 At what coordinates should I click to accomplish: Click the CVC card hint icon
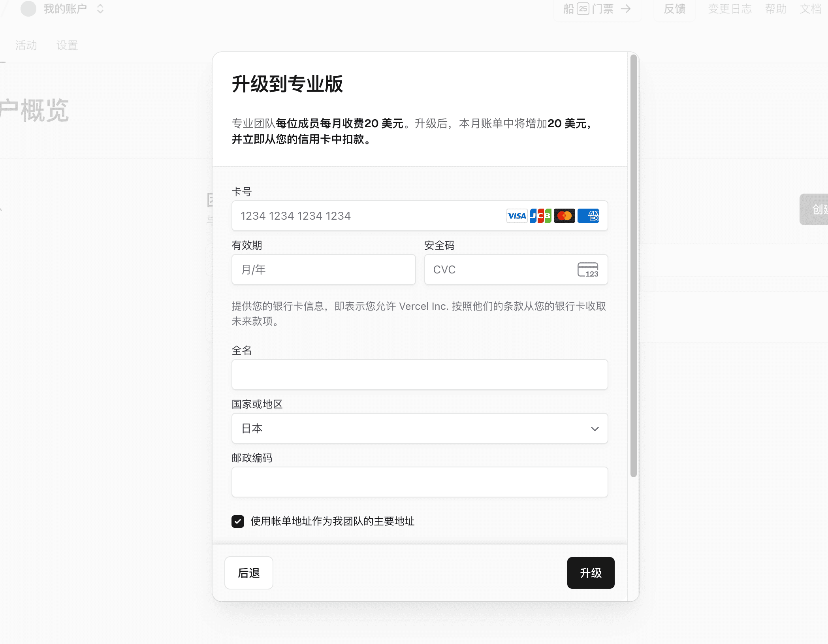tap(588, 269)
